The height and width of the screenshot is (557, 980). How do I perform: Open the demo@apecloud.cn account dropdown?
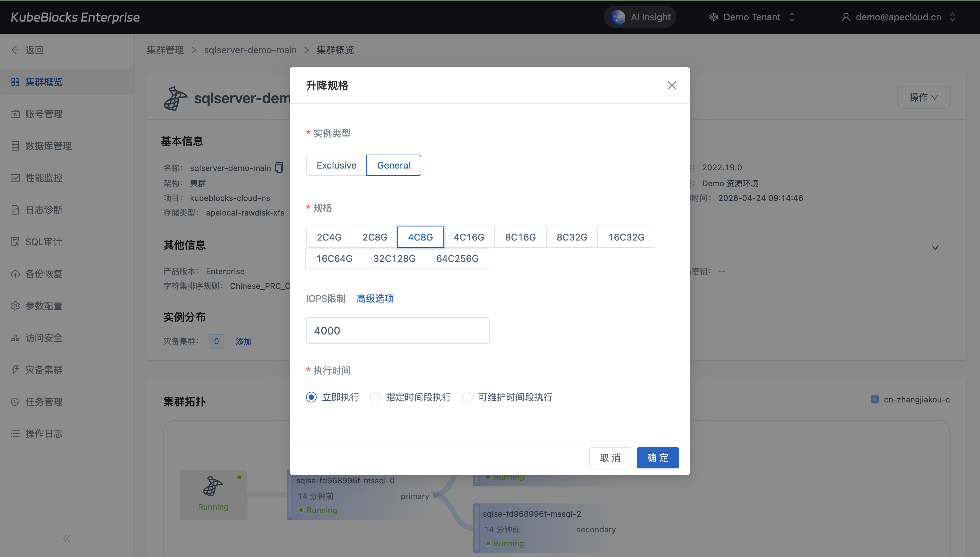pyautogui.click(x=898, y=17)
